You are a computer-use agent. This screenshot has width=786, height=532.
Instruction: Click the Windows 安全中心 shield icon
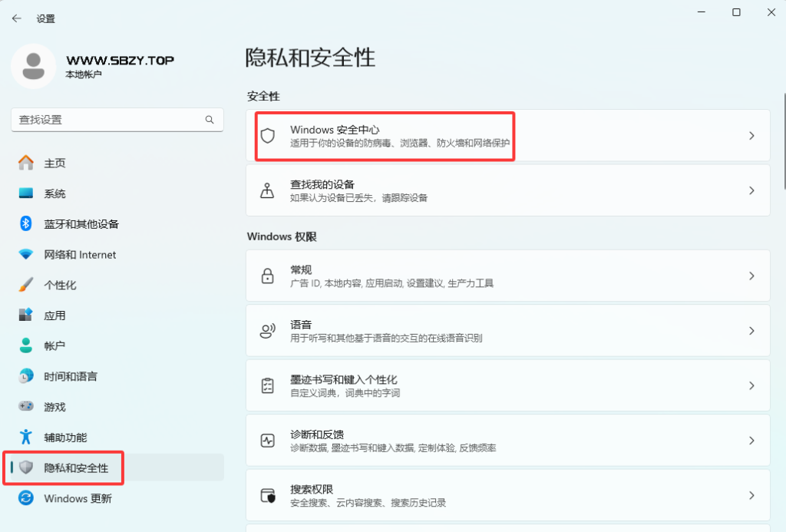point(268,136)
